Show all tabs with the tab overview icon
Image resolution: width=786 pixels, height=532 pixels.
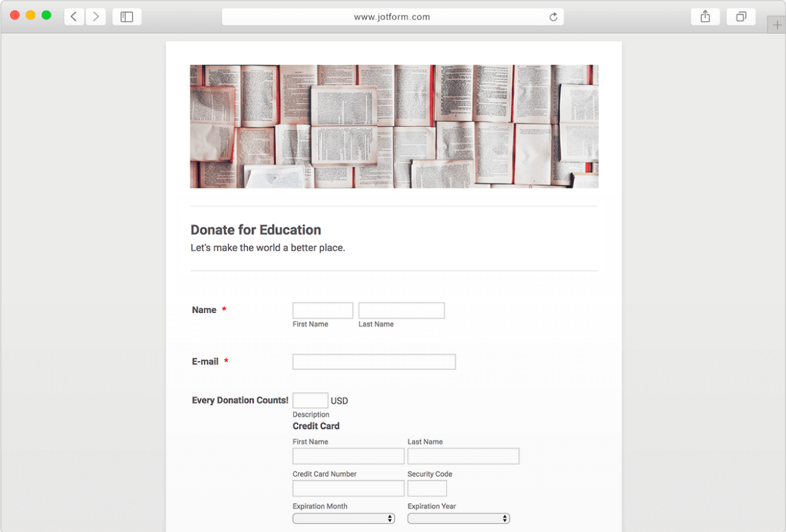[741, 17]
